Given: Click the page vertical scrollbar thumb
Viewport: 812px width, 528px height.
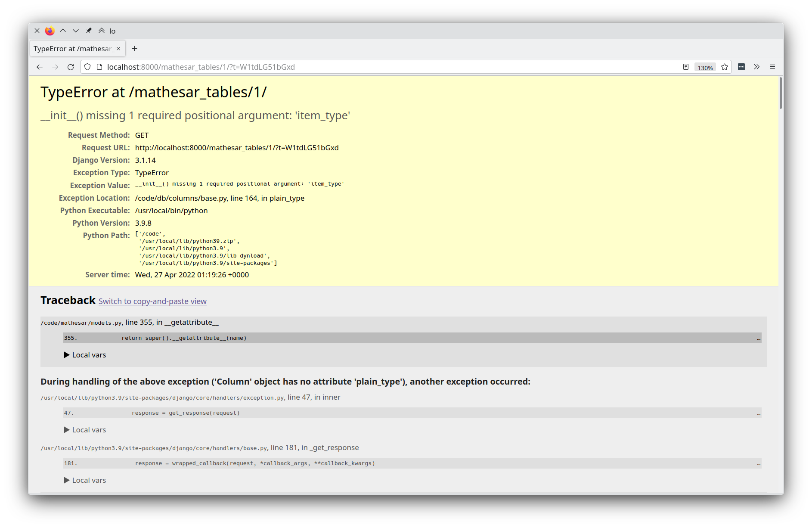Looking at the screenshot, I should click(x=781, y=93).
